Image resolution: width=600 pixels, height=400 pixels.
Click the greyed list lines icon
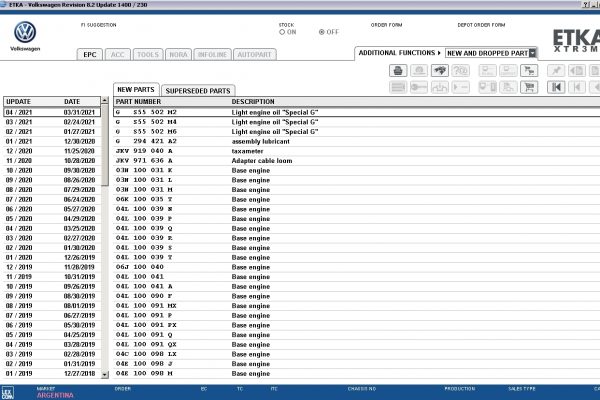[398, 87]
